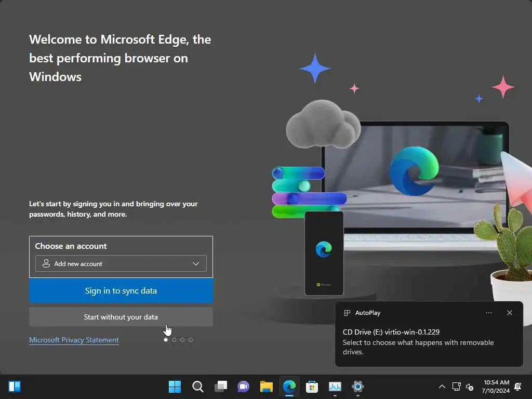The width and height of the screenshot is (532, 399).
Task: Launch the Teams Chat taskbar icon
Action: pyautogui.click(x=244, y=387)
